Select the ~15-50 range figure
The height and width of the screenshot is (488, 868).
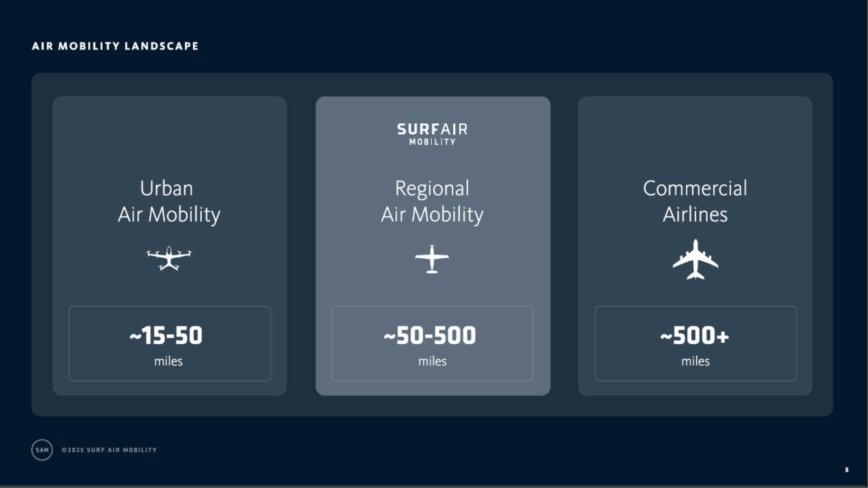(166, 336)
